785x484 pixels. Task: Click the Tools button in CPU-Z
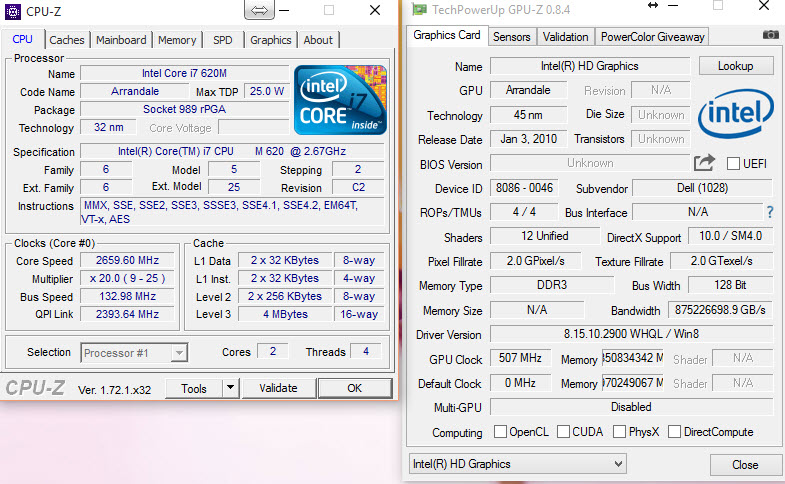tap(194, 388)
